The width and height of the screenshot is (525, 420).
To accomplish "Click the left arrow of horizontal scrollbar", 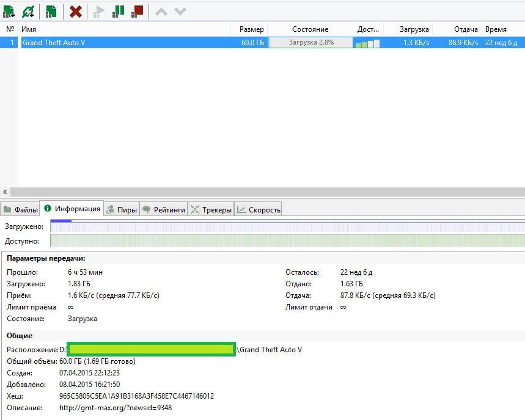I will click(x=5, y=192).
